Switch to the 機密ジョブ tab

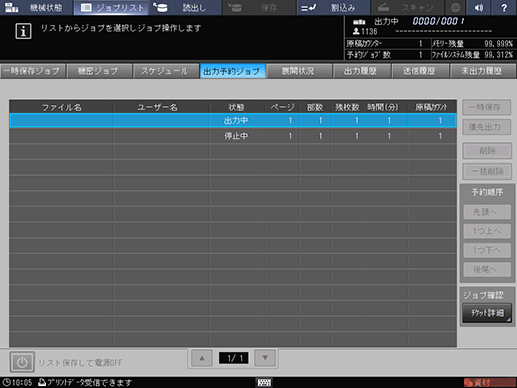click(99, 71)
